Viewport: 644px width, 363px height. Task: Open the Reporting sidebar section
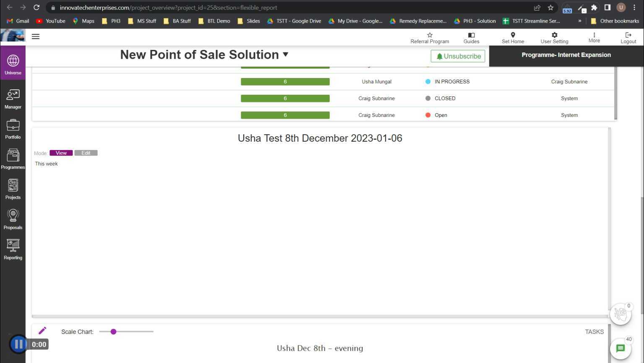(13, 250)
